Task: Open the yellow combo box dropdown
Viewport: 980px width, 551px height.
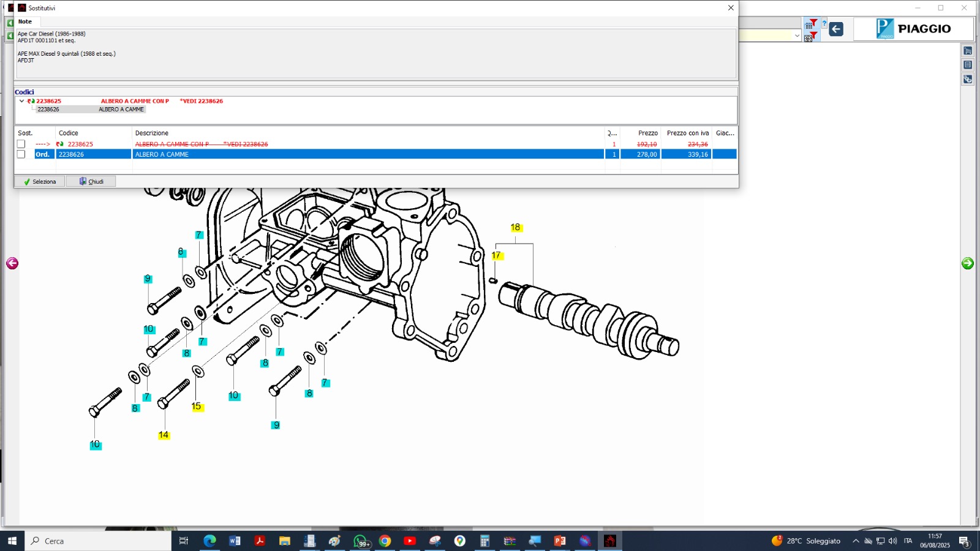Action: tap(797, 36)
